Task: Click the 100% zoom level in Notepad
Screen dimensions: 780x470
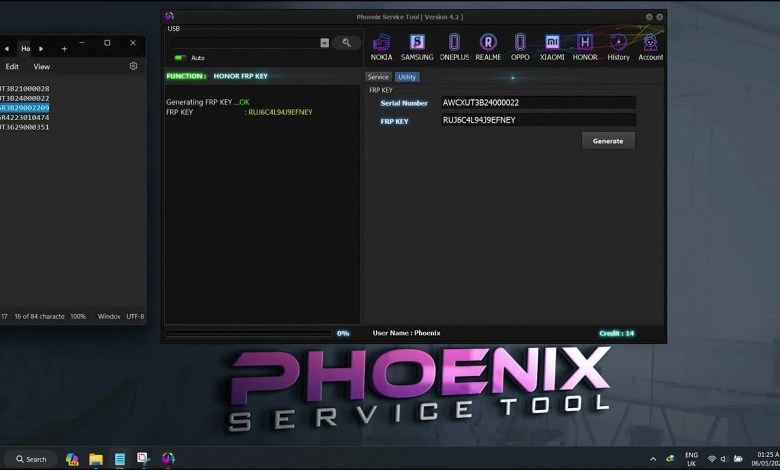Action: point(78,316)
